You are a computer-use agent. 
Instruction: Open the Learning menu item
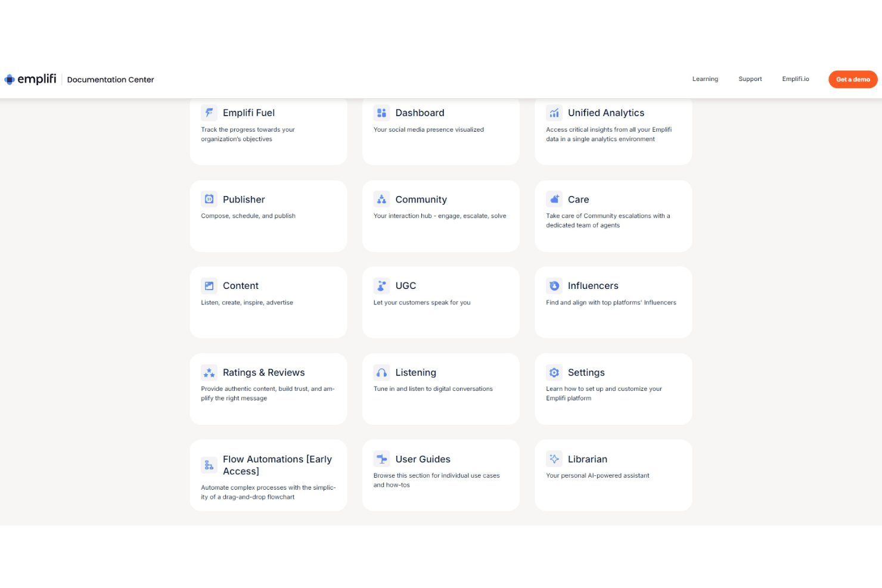(705, 79)
